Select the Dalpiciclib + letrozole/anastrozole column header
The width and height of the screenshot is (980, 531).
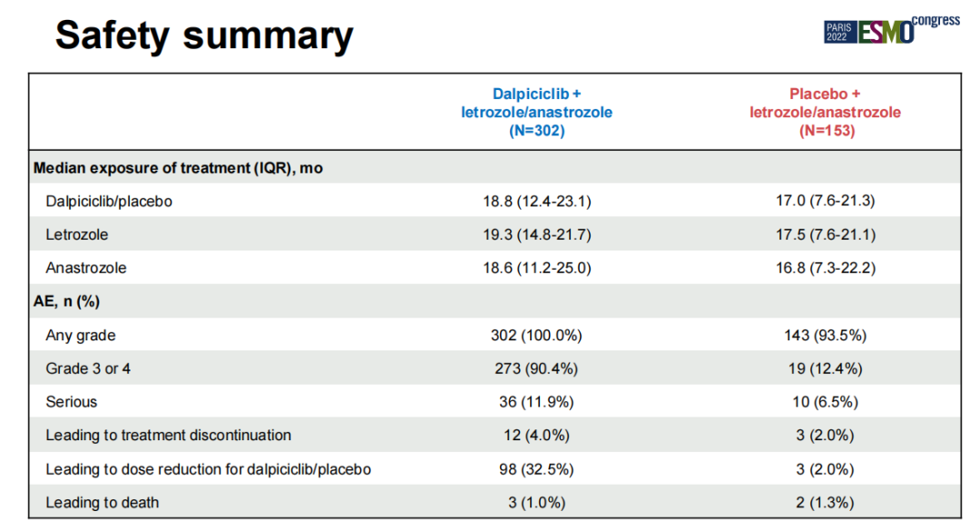[536, 113]
